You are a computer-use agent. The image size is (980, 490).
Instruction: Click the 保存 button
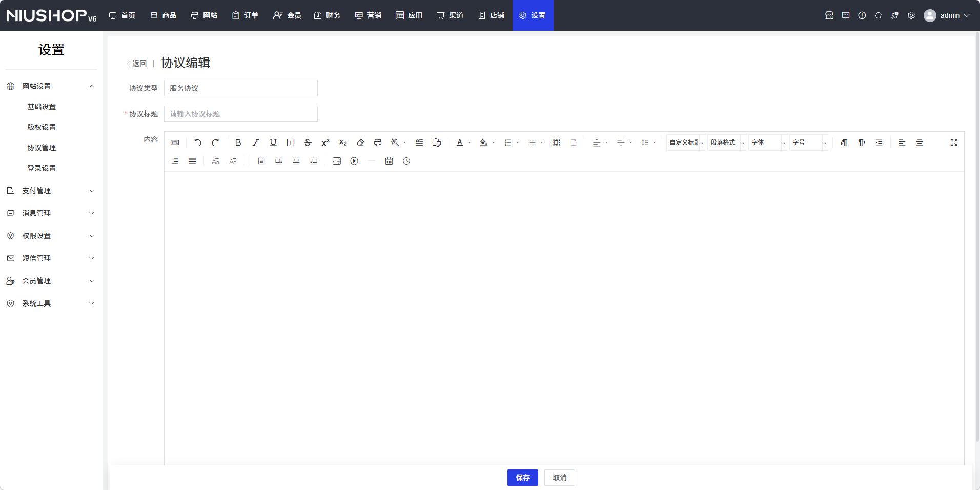(x=523, y=478)
